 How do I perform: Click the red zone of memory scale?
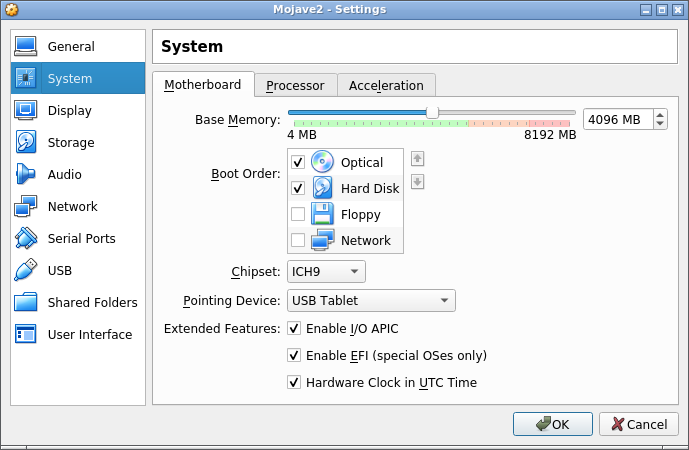549,123
